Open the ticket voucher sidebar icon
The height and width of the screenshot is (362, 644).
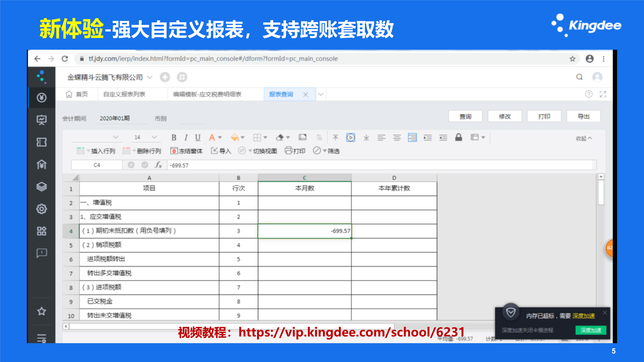(x=42, y=142)
